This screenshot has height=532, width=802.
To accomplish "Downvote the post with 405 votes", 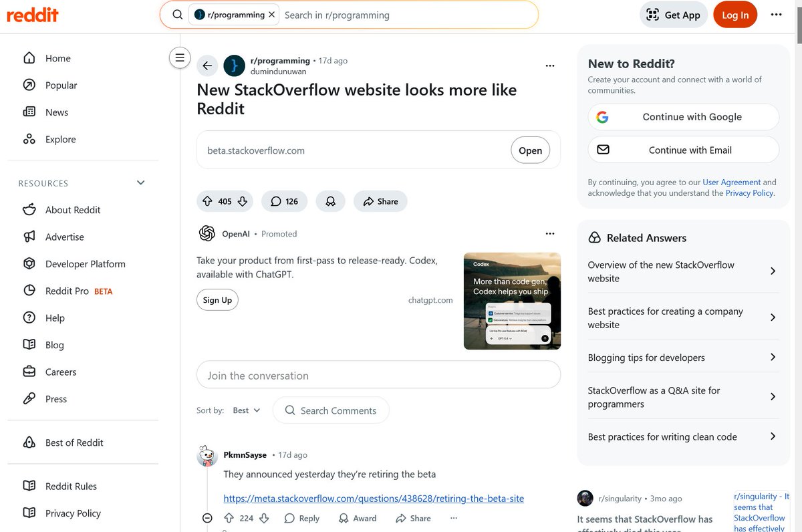I will 243,201.
